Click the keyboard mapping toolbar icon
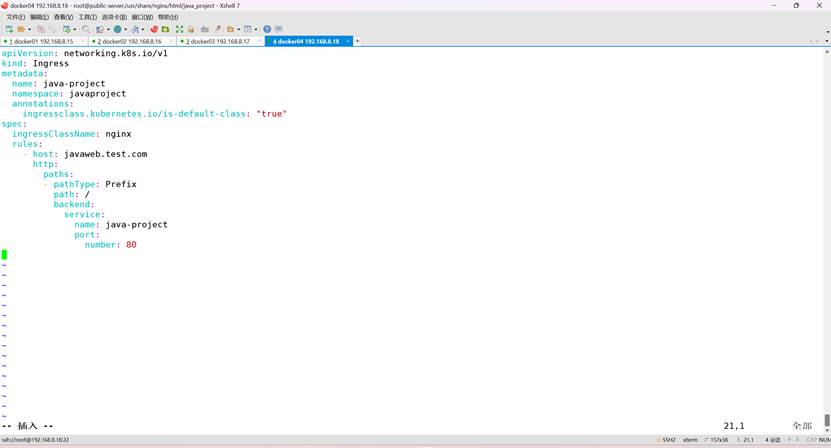Viewport: 831px width, 448px height. pyautogui.click(x=205, y=29)
